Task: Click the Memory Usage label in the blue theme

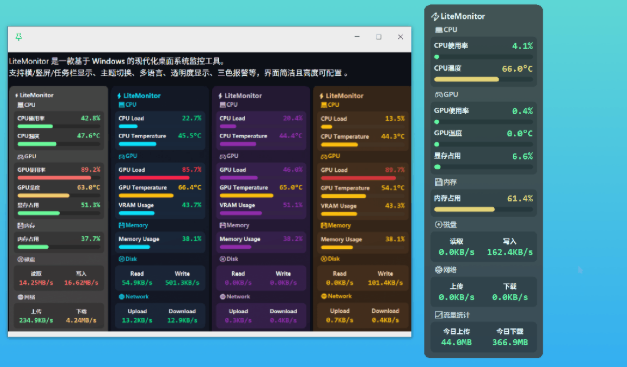Action: click(139, 239)
